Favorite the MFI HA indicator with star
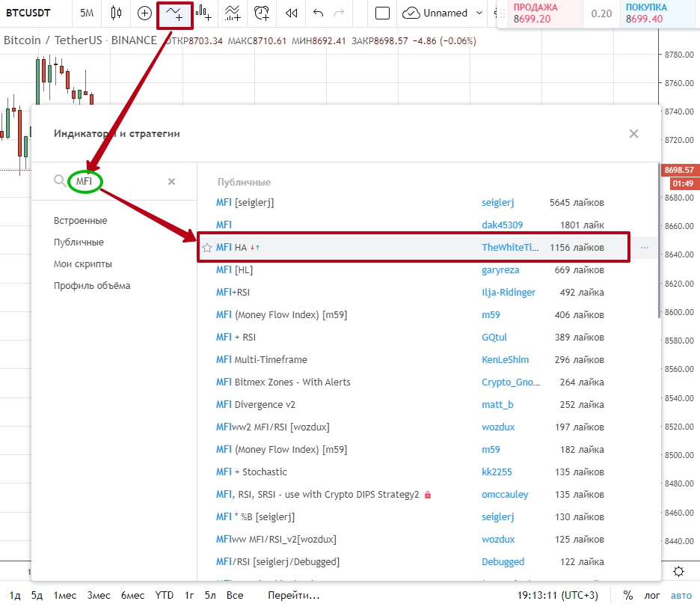 [207, 248]
